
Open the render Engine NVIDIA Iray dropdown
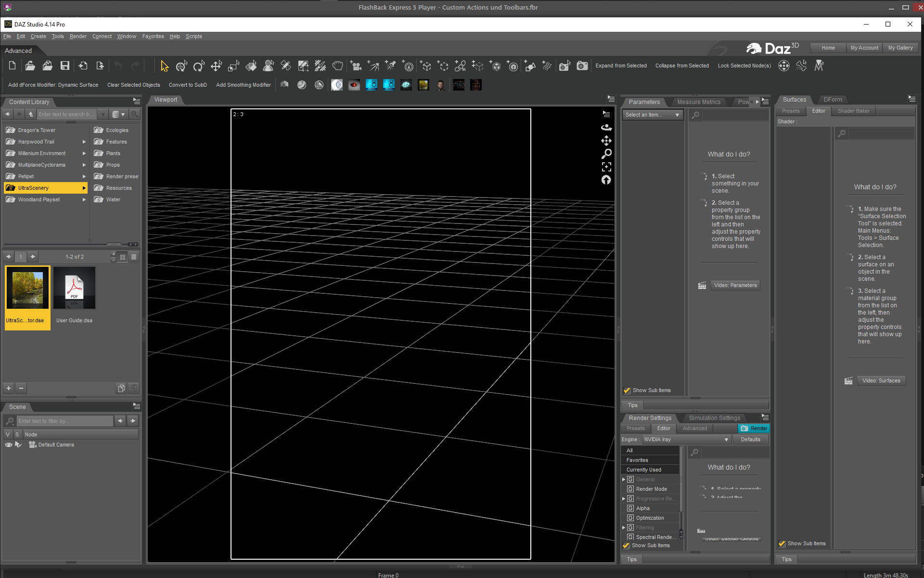(686, 439)
